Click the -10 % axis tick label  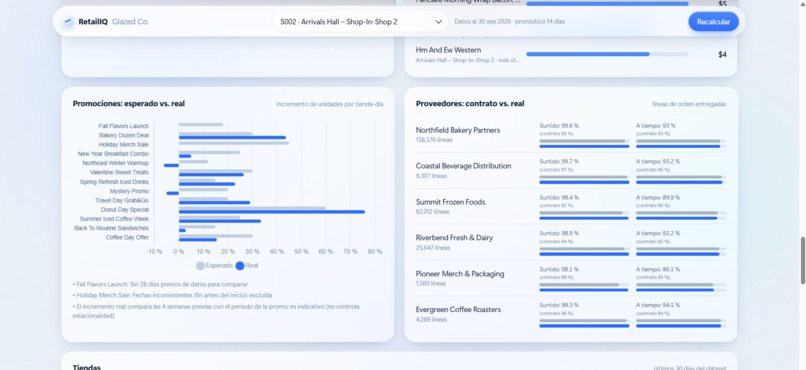154,252
